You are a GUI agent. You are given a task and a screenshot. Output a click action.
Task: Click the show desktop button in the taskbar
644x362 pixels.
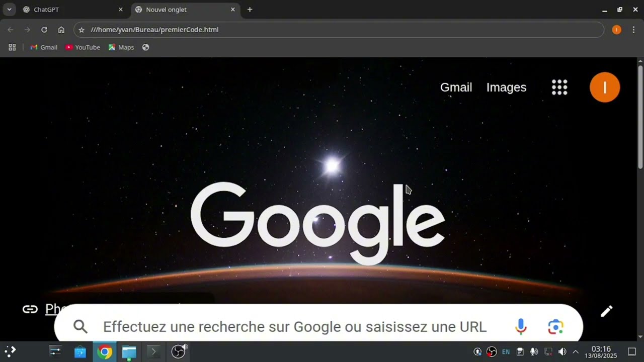pos(632,352)
